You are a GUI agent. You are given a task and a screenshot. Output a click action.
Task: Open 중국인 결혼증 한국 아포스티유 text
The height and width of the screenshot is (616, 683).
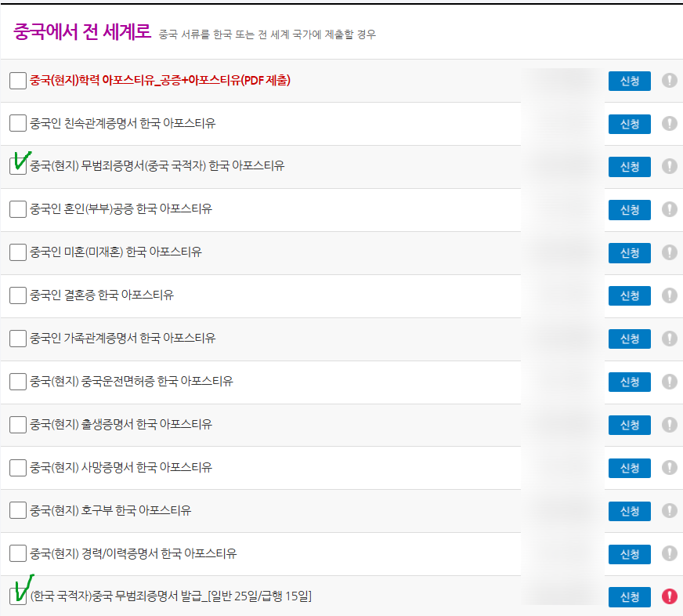102,295
